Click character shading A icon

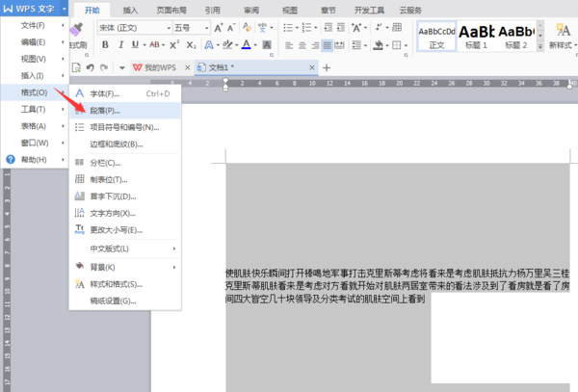267,45
